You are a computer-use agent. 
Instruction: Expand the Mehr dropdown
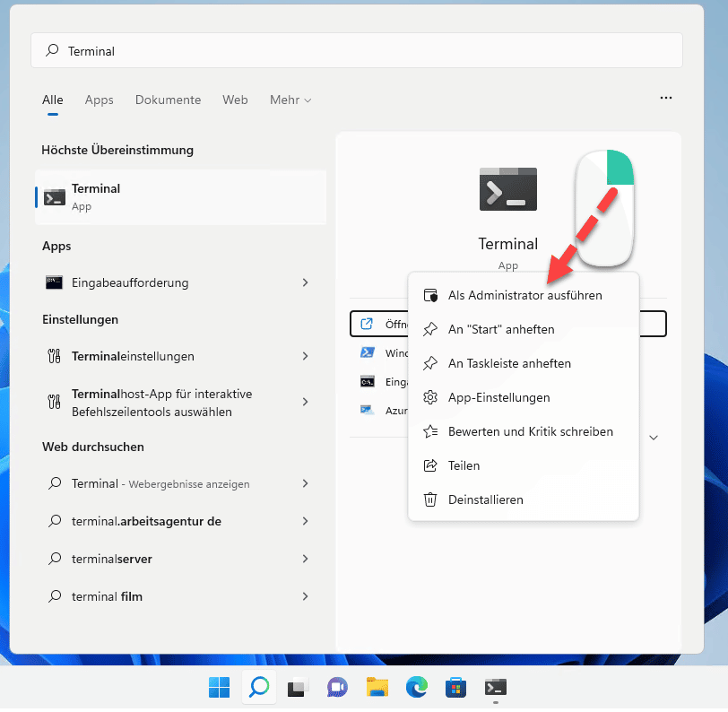tap(290, 100)
